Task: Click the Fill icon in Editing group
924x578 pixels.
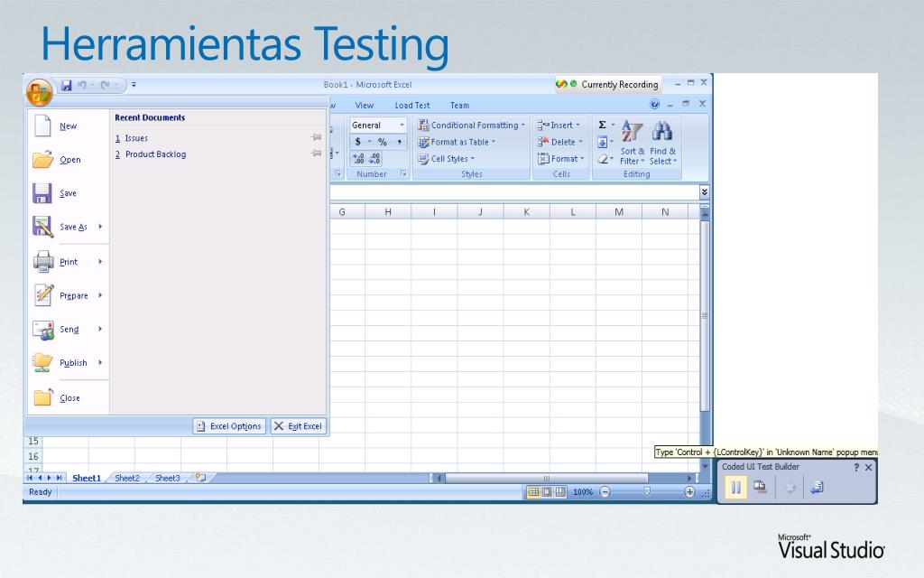Action: pyautogui.click(x=602, y=142)
